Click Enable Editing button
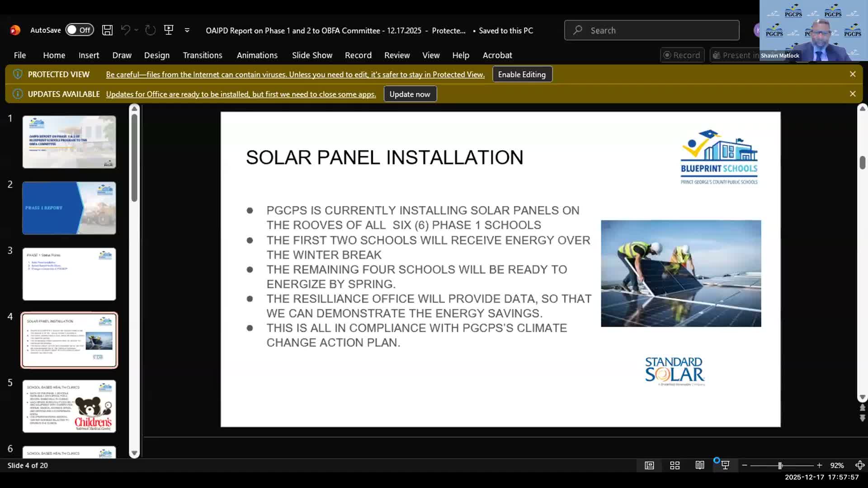 [522, 75]
